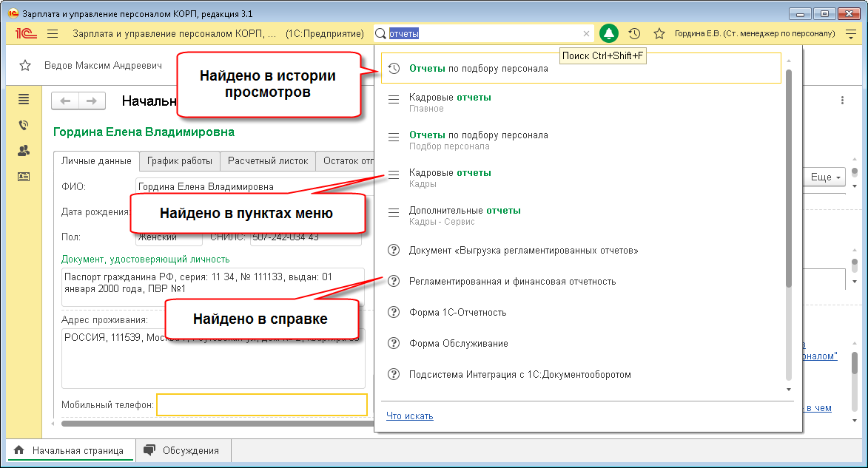This screenshot has height=468, width=868.
Task: Click the phone icon in left sidebar
Action: [x=24, y=125]
